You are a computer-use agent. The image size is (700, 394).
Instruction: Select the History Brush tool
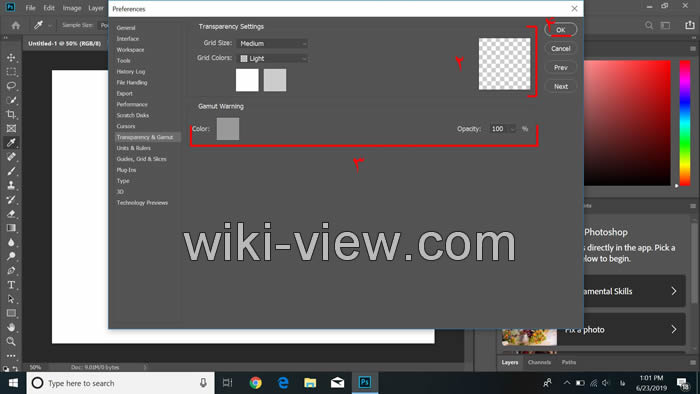coord(11,199)
